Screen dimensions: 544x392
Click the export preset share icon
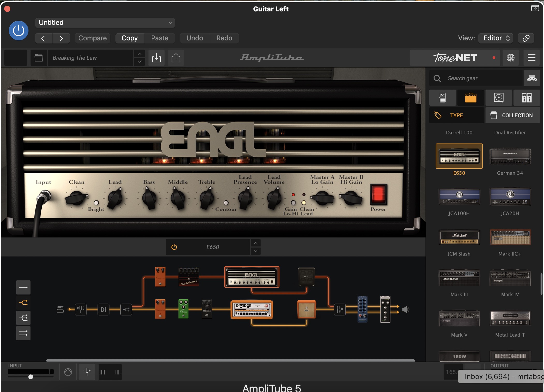(176, 58)
